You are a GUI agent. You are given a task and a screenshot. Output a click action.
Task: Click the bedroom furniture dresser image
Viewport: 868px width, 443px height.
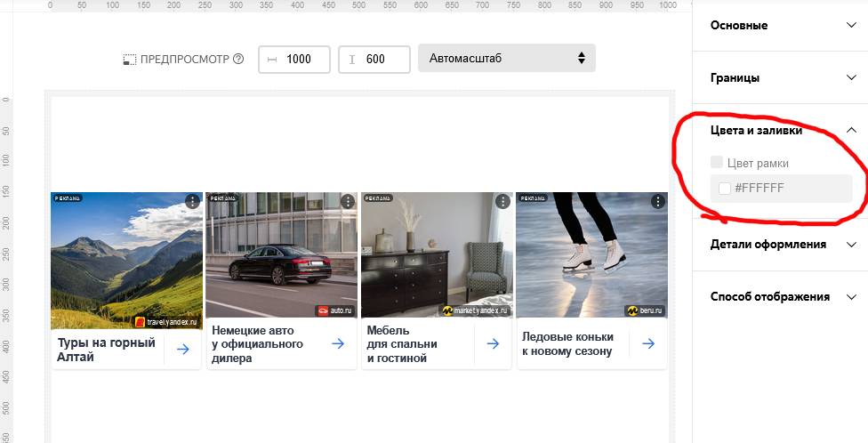(x=437, y=254)
